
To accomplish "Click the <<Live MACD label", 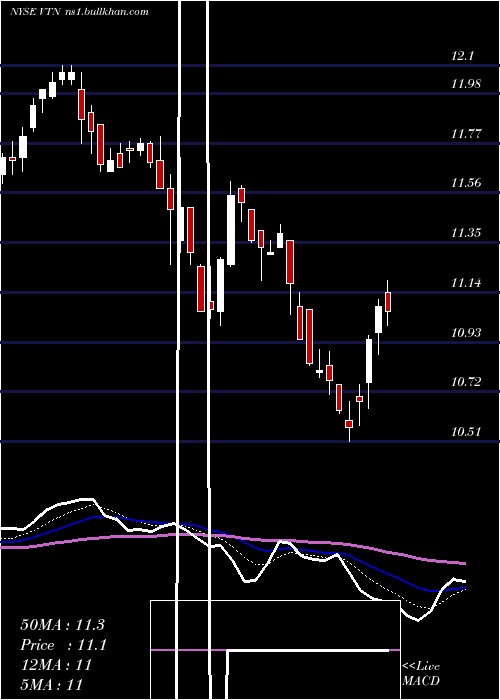I will click(421, 673).
